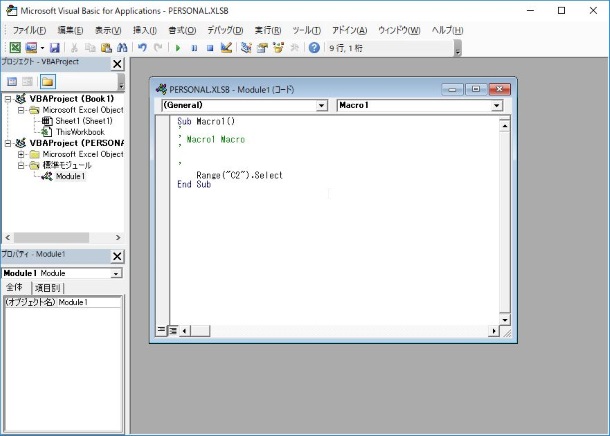Click the project tree scroll left arrow
The image size is (610, 436).
point(8,237)
